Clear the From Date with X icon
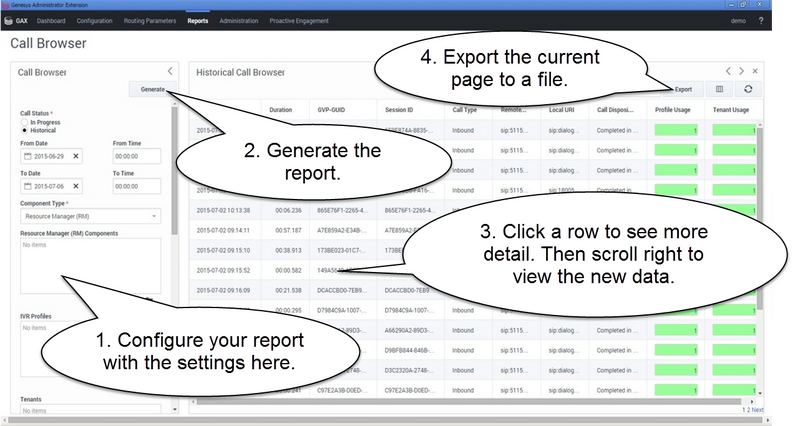800x426 pixels. [x=76, y=156]
